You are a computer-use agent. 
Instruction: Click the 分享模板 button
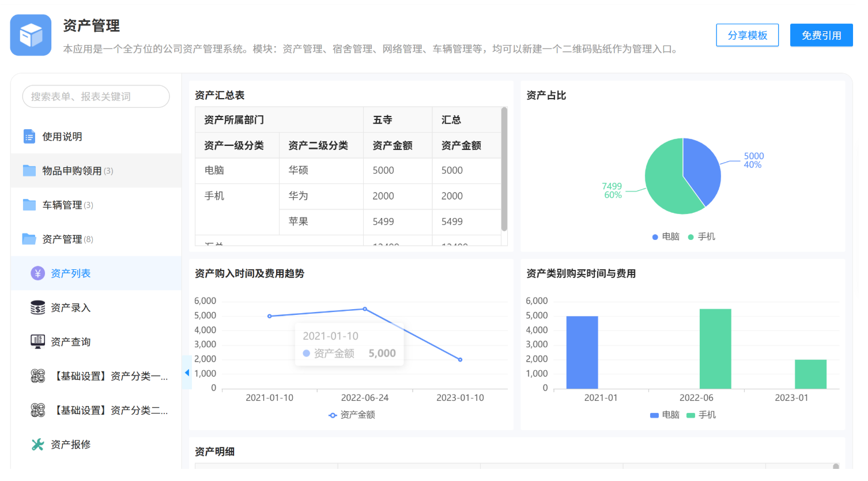point(747,35)
